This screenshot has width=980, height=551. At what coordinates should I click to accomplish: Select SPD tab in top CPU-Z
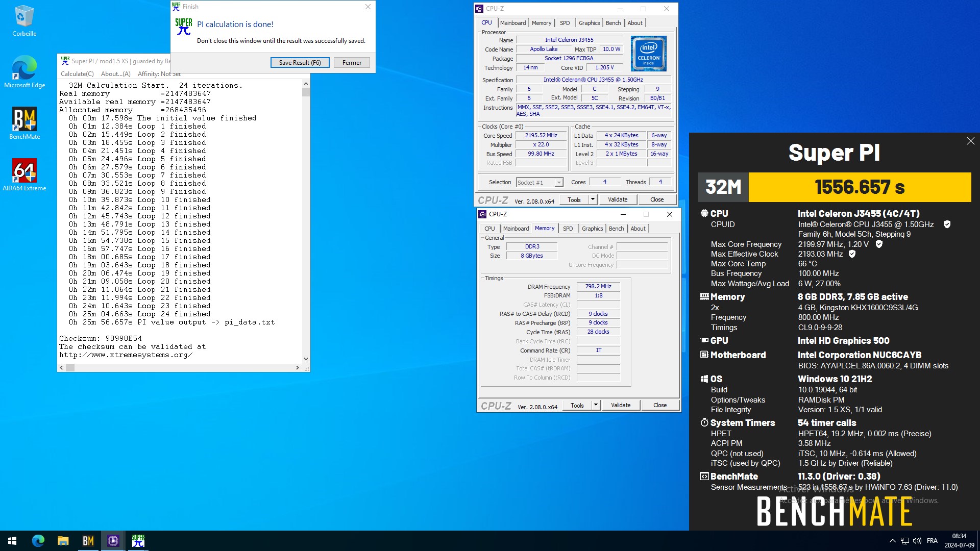(x=565, y=23)
